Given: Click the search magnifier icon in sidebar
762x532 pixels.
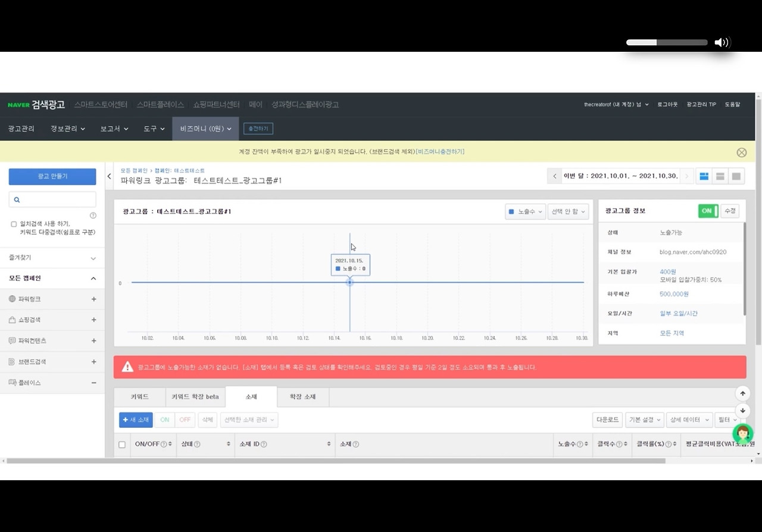Looking at the screenshot, I should click(x=17, y=200).
